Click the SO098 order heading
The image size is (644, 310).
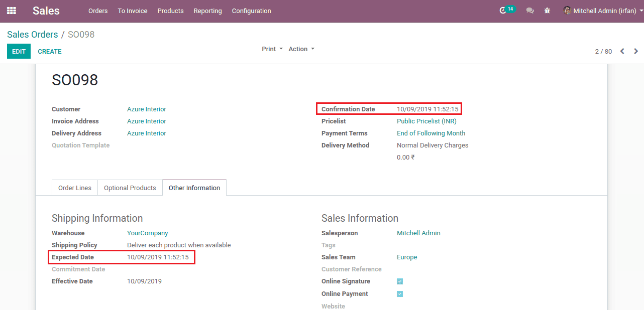[x=75, y=80]
